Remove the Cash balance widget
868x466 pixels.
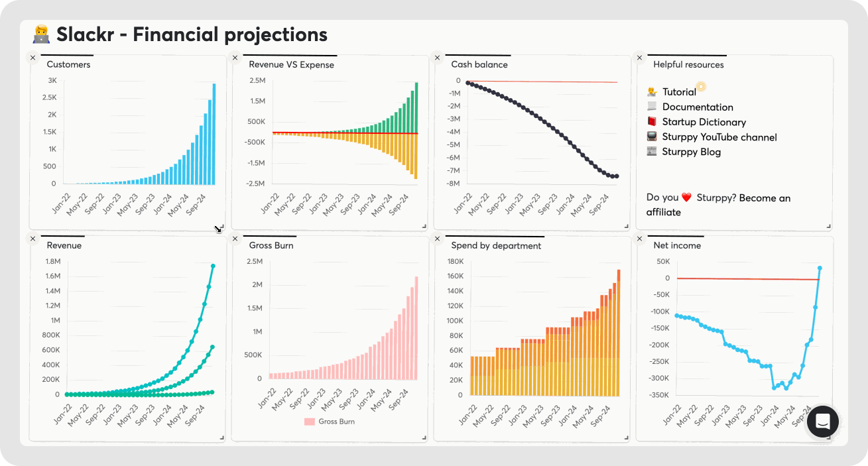(436, 57)
